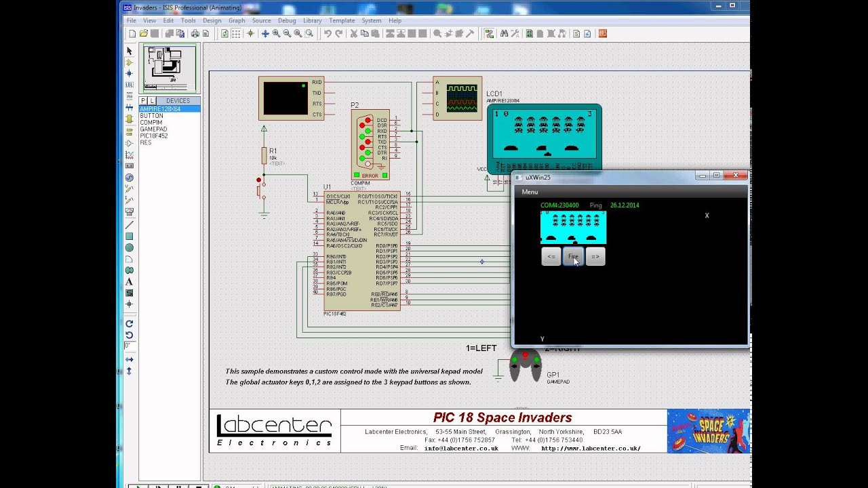Click the Ping label in uXWin25
Viewport: 868px width, 488px height.
[x=595, y=205]
